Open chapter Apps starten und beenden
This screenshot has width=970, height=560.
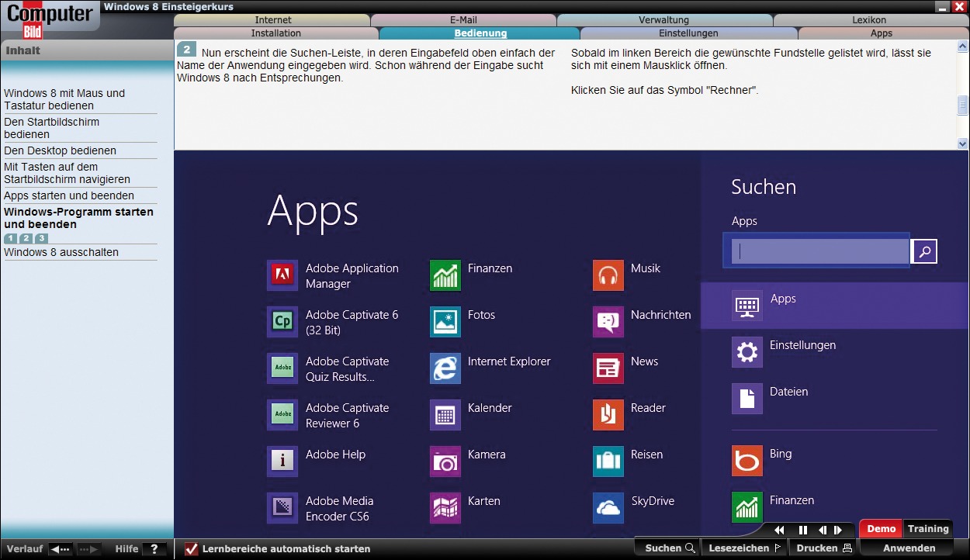click(69, 195)
